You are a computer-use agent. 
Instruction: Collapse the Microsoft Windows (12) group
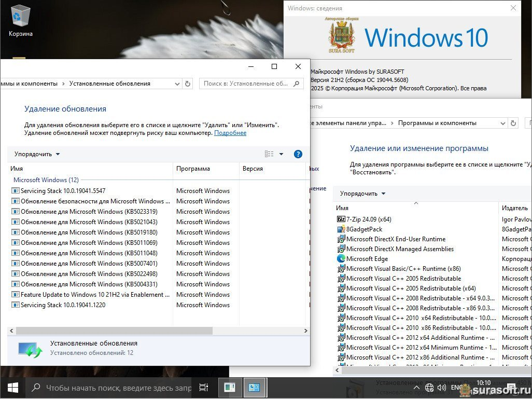click(x=46, y=180)
